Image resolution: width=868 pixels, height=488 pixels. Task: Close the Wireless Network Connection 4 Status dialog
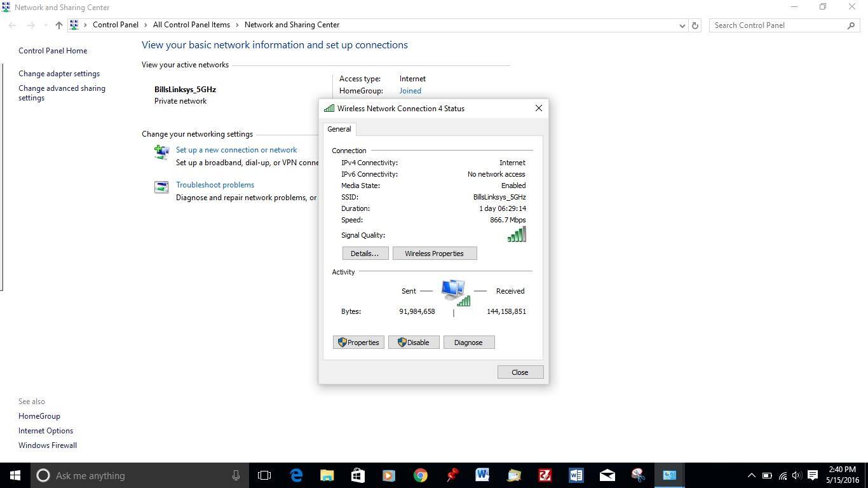(538, 108)
